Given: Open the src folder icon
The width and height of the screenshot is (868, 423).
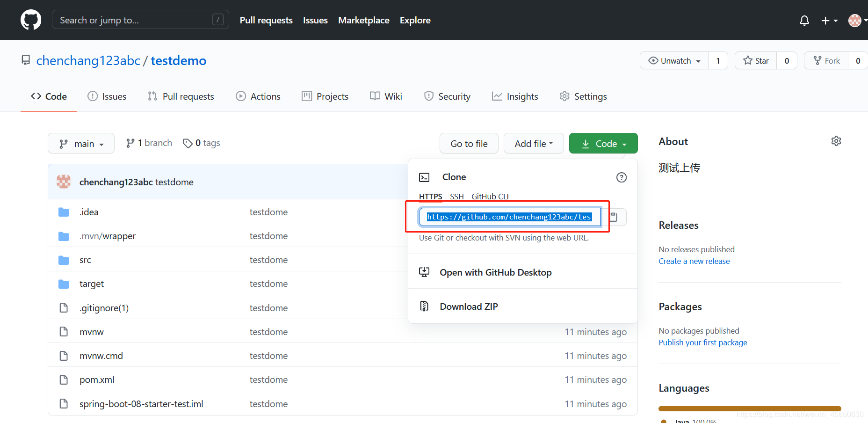Looking at the screenshot, I should coord(64,260).
